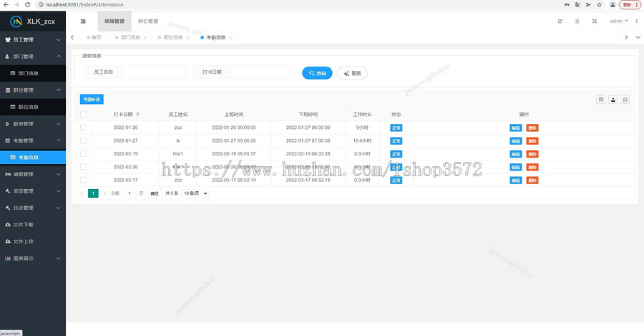Click the send-page icon in the address bar
644x336 pixels.
[588, 4]
